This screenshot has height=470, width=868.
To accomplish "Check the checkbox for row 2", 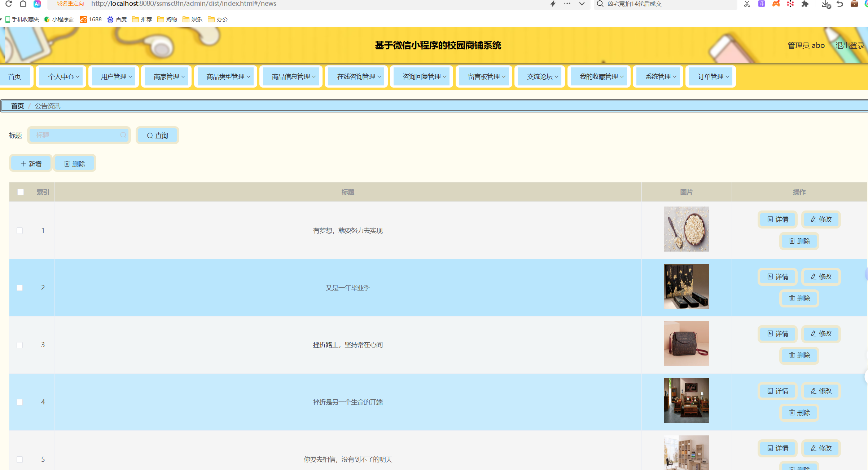I will coord(20,288).
